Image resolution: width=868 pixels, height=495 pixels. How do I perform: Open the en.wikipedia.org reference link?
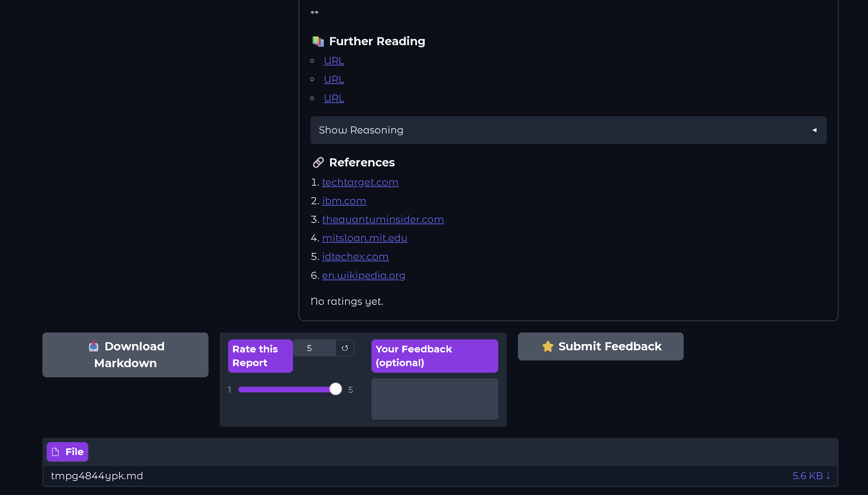click(x=363, y=275)
